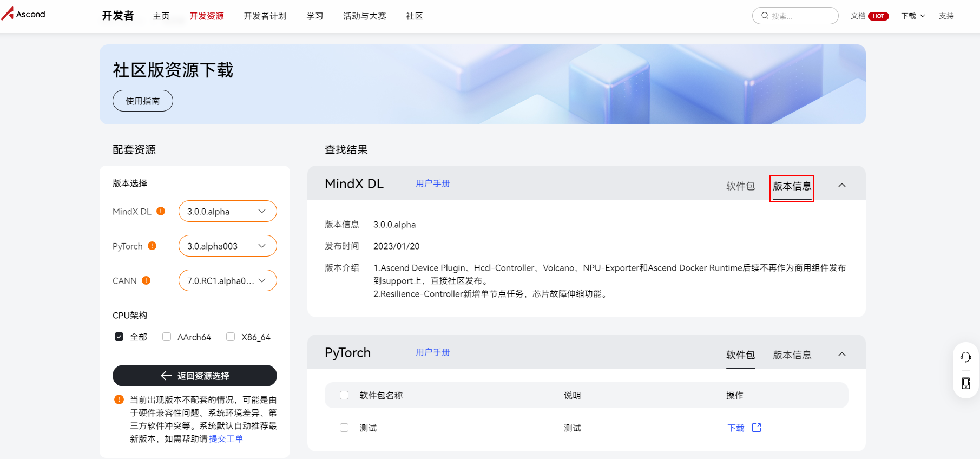Viewport: 980px width, 459px height.
Task: Open the MindX DL 用户手册 link
Action: pyautogui.click(x=433, y=183)
